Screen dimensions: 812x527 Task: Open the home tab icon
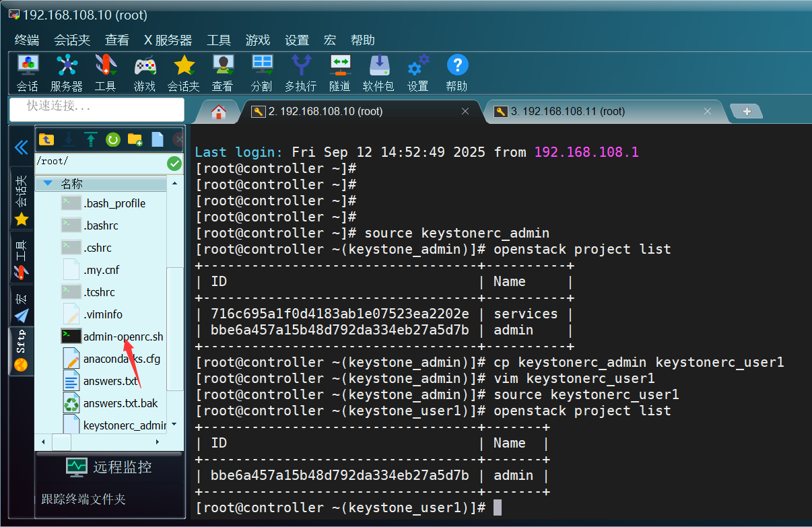pyautogui.click(x=219, y=112)
